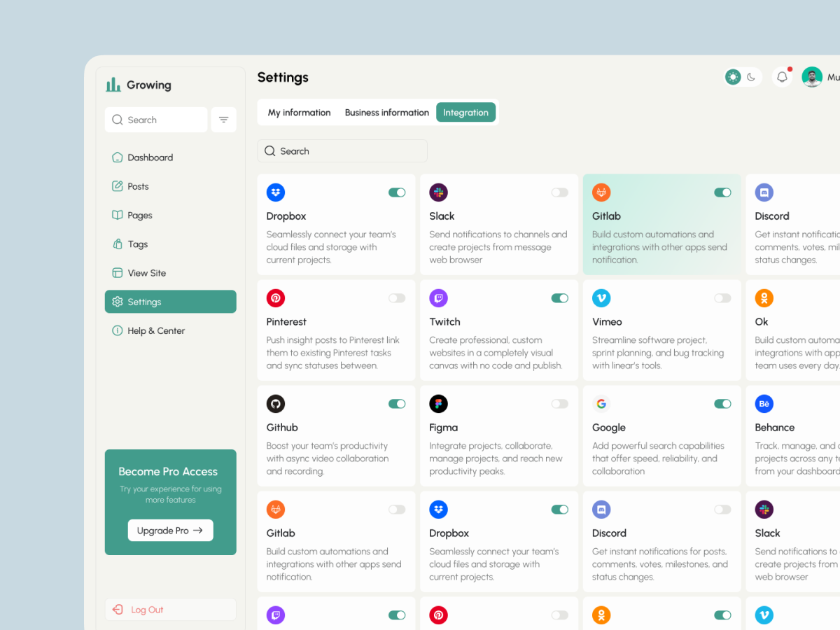This screenshot has height=630, width=840.
Task: Click the Twitch icon
Action: pyautogui.click(x=438, y=297)
